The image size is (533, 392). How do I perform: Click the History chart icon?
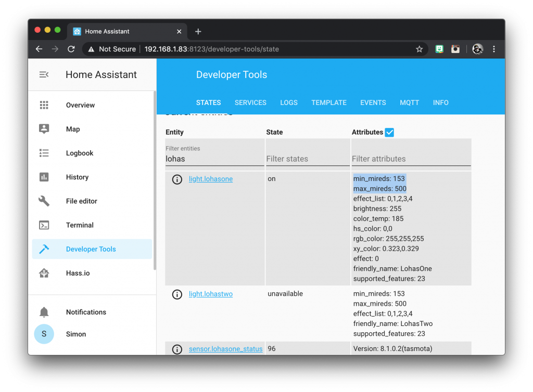coord(44,177)
